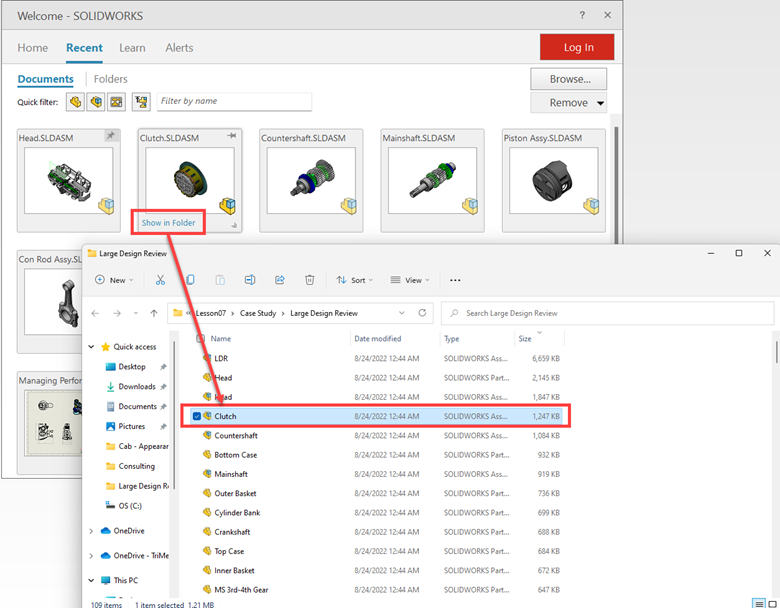This screenshot has width=780, height=608.
Task: Open the Mainshaft.SLDASM thumbnail
Action: click(432, 180)
